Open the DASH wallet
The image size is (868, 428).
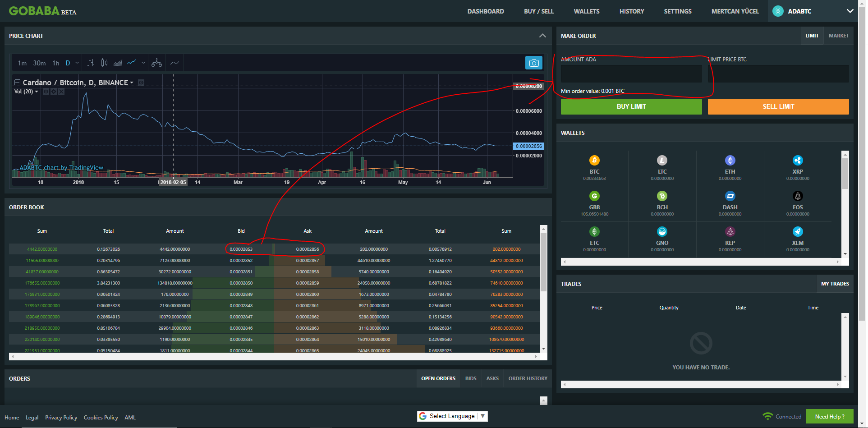click(x=730, y=203)
